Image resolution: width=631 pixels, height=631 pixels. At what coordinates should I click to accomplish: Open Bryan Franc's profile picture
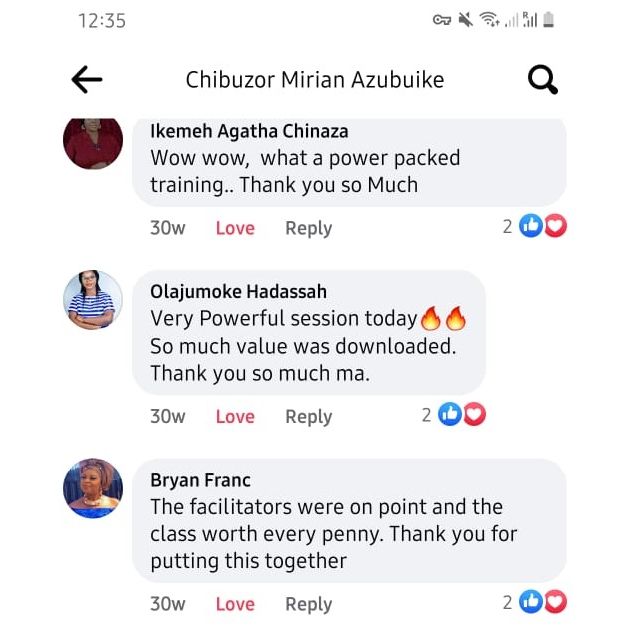pyautogui.click(x=93, y=488)
